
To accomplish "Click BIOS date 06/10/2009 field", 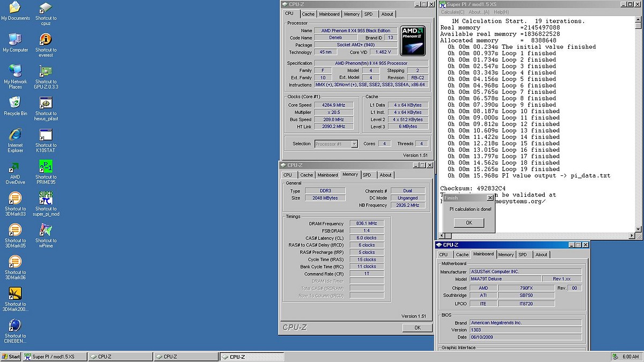I will (525, 337).
